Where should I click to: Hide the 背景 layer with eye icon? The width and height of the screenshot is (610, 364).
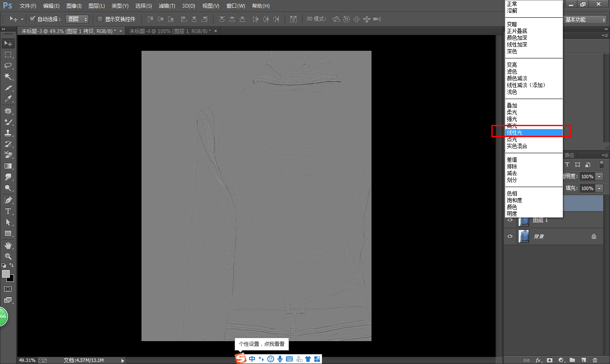tap(510, 236)
